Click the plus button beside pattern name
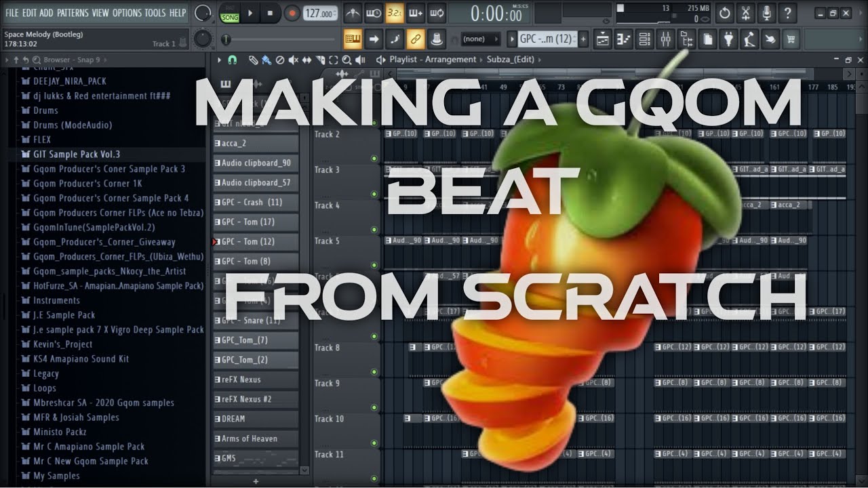This screenshot has width=868, height=488. pos(583,39)
